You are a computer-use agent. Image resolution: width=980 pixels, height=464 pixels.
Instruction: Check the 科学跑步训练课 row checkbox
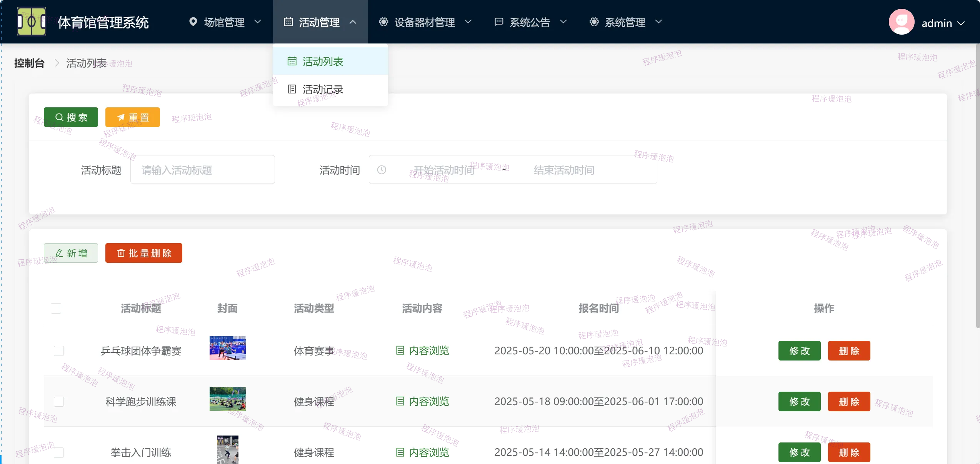[59, 401]
